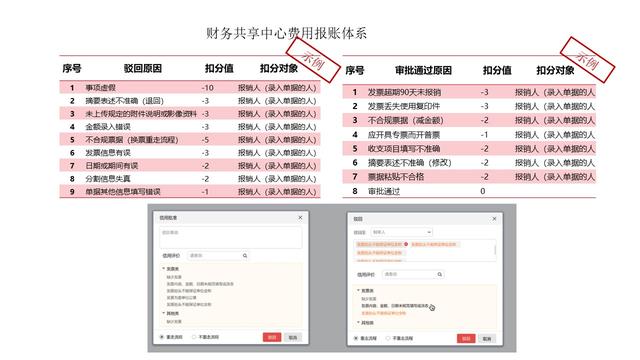The height and width of the screenshot is (360, 640).
Task: Collapse the 其他类 group in the 驳回 dialog
Action: coord(358,322)
